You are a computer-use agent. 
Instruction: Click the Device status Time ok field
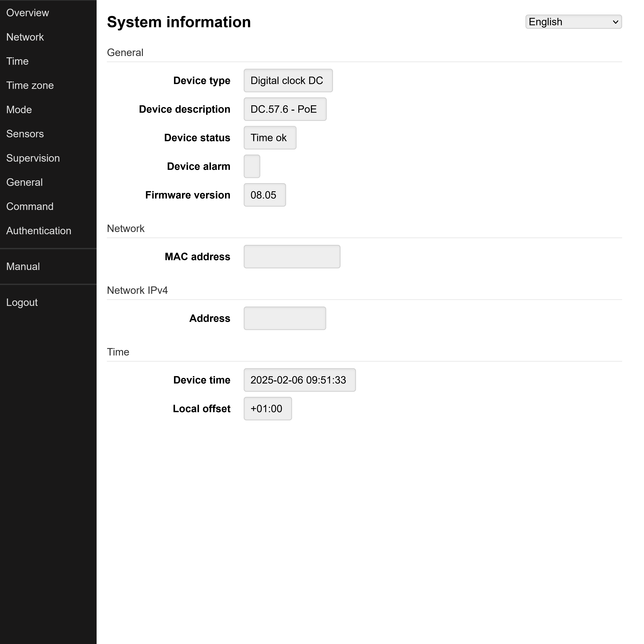pyautogui.click(x=270, y=138)
